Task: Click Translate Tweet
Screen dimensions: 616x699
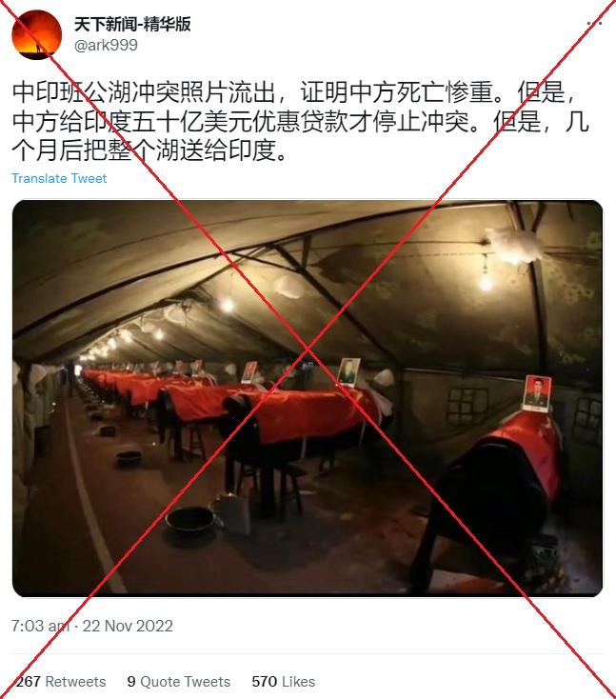Action: click(59, 178)
